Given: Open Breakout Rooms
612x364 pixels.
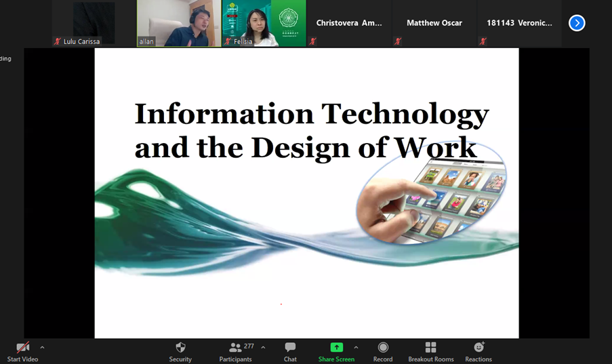Looking at the screenshot, I should (430, 348).
